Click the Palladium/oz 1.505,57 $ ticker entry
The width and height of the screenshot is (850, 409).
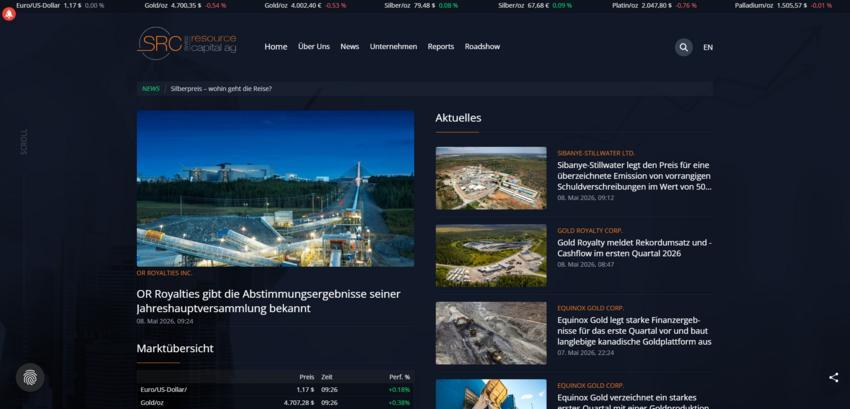coord(783,5)
